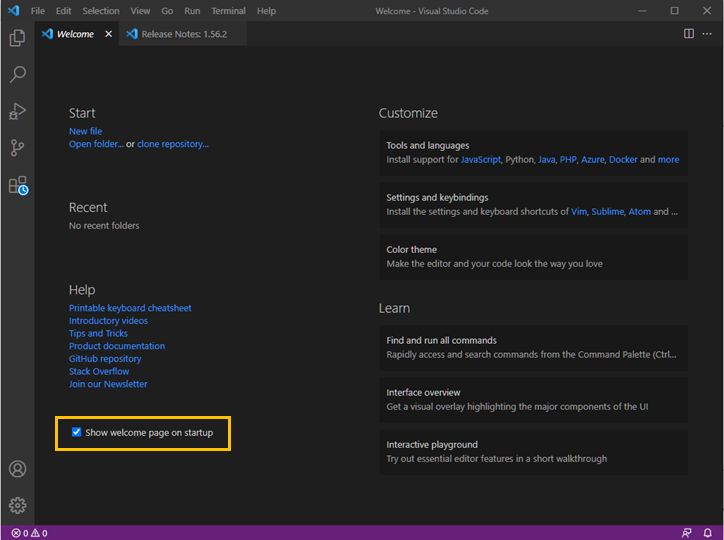Open the Search view icon
Image resolution: width=724 pixels, height=540 pixels.
pos(18,74)
